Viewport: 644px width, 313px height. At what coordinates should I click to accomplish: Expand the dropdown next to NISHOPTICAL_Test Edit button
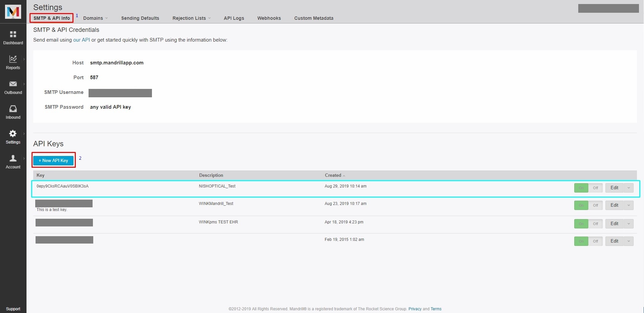[x=629, y=188]
